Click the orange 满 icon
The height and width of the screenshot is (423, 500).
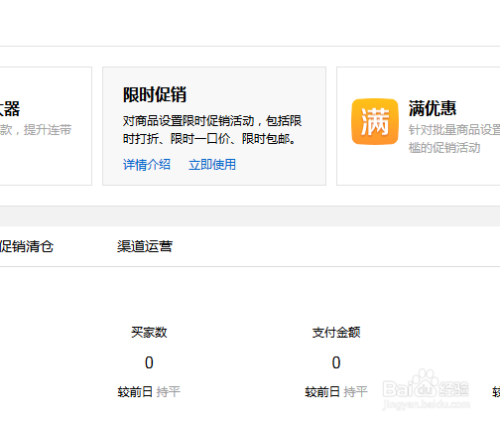tap(375, 122)
